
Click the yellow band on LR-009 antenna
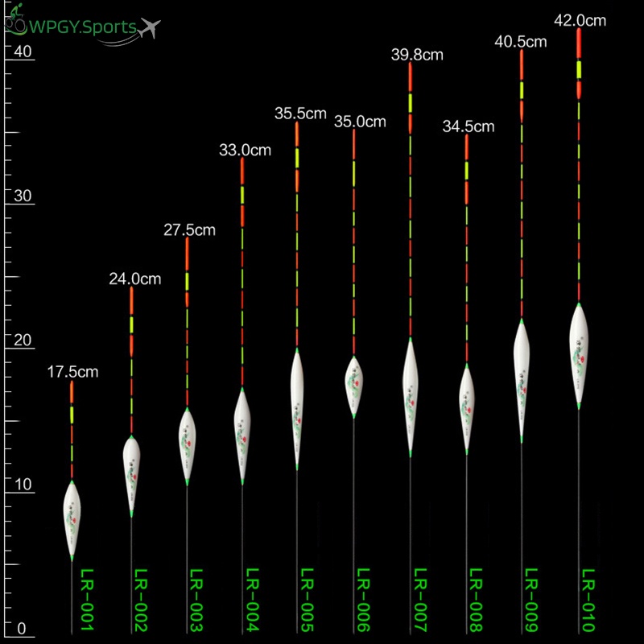tap(522, 90)
